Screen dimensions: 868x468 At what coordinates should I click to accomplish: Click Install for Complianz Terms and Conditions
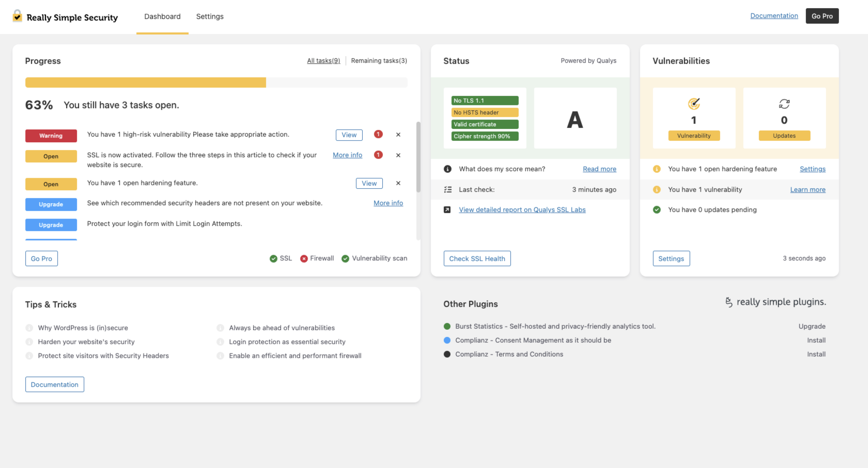point(816,354)
